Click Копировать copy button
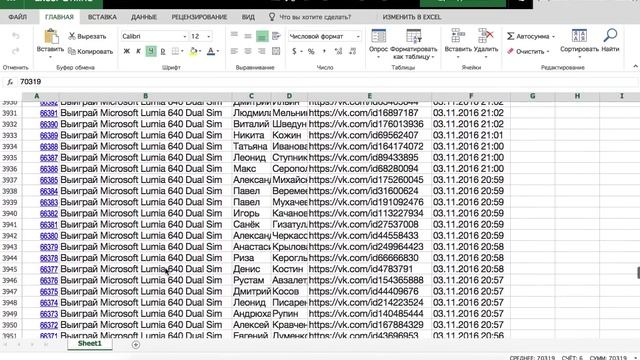 tap(90, 51)
